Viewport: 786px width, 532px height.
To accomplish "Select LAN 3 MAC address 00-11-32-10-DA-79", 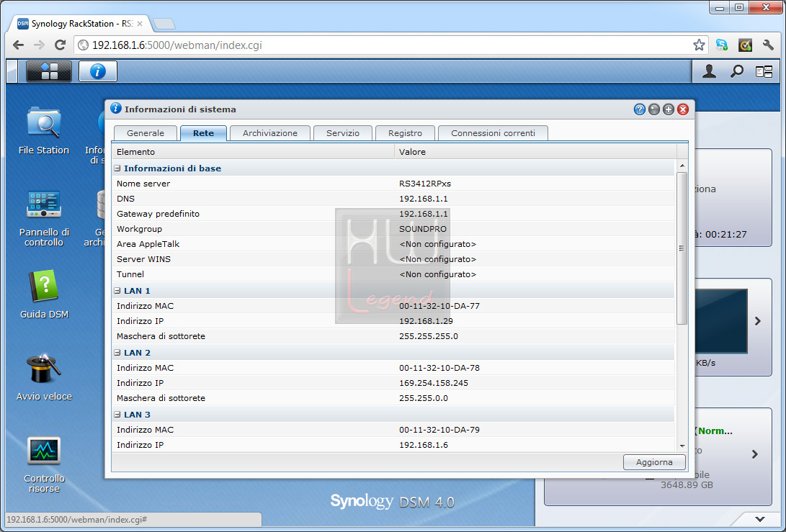I will tap(439, 430).
